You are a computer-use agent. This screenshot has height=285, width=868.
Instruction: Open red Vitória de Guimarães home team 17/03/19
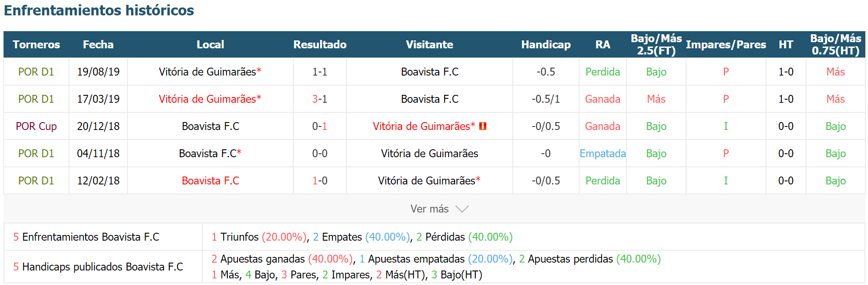(x=210, y=99)
